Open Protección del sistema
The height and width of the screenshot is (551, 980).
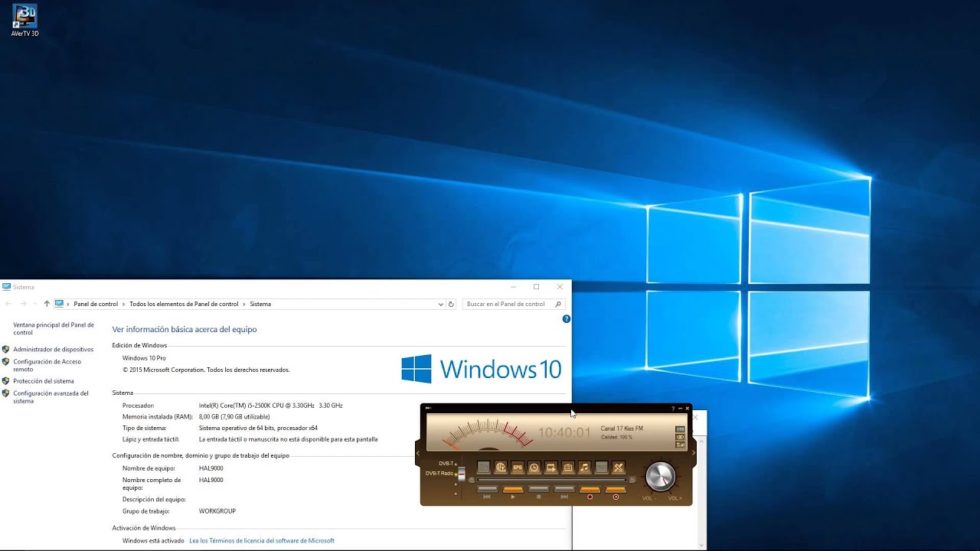click(44, 381)
